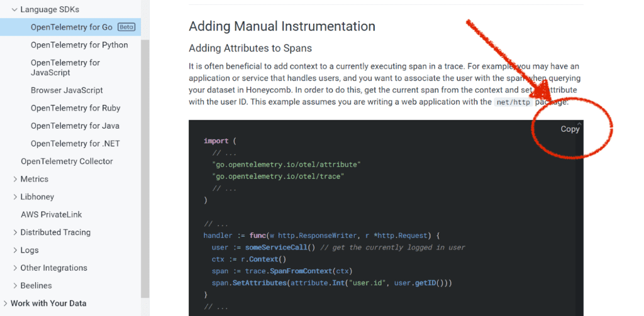644x316 pixels.
Task: Expand the Libhoney section chevron
Action: (x=15, y=197)
